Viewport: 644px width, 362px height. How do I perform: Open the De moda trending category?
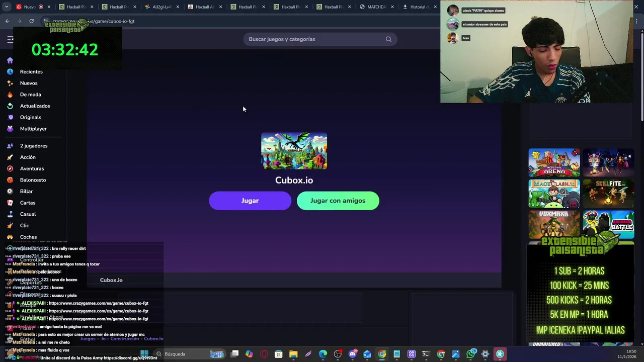coord(30,95)
